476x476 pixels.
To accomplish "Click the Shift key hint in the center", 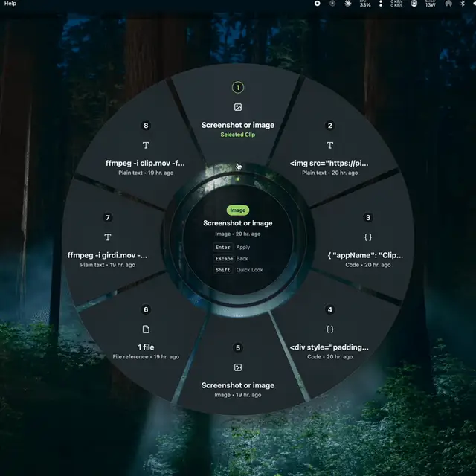I will click(222, 269).
